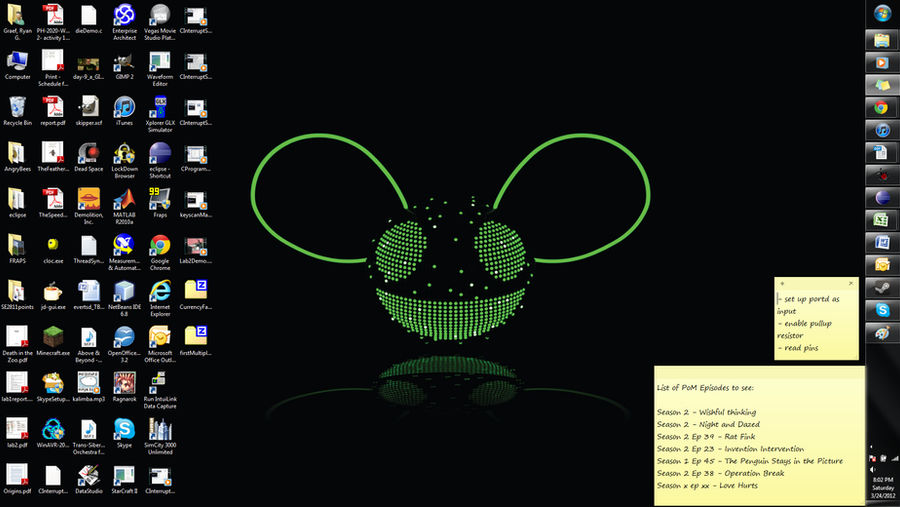Select the SimCity 3000 Unlimited icon
The image size is (900, 507).
pyautogui.click(x=160, y=436)
